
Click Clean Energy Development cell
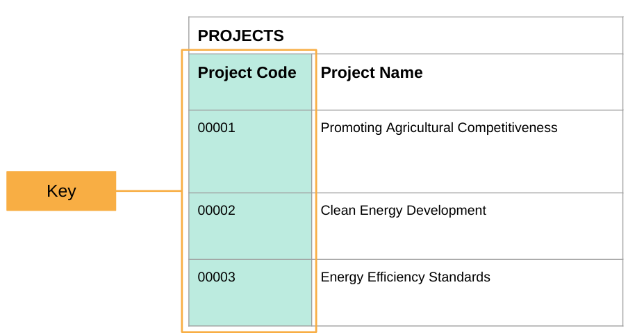coord(469,226)
